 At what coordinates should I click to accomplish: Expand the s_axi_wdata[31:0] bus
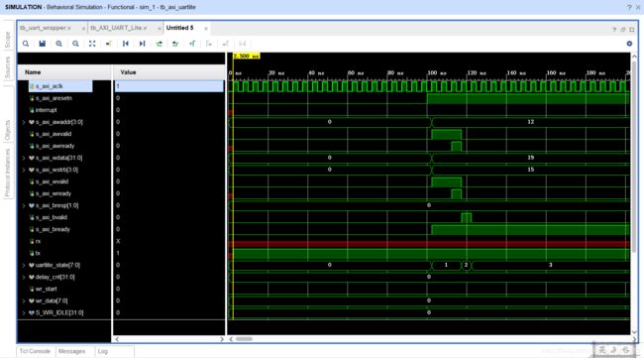pyautogui.click(x=24, y=158)
